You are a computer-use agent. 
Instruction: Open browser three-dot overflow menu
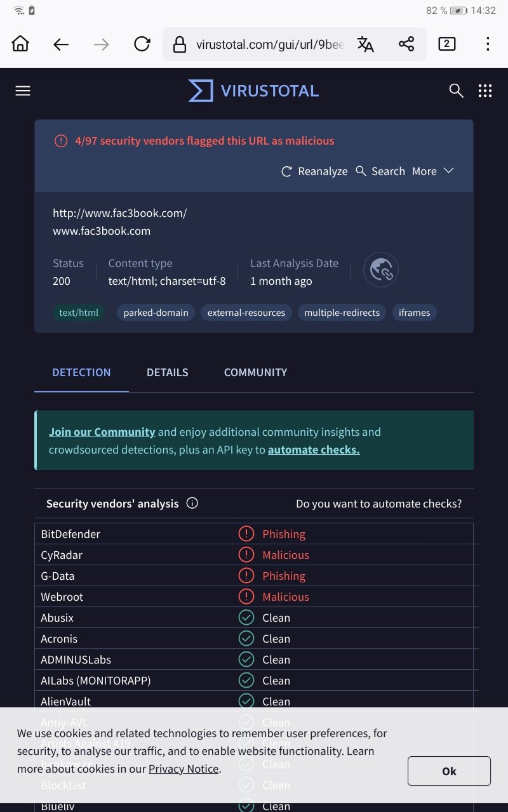coord(488,44)
